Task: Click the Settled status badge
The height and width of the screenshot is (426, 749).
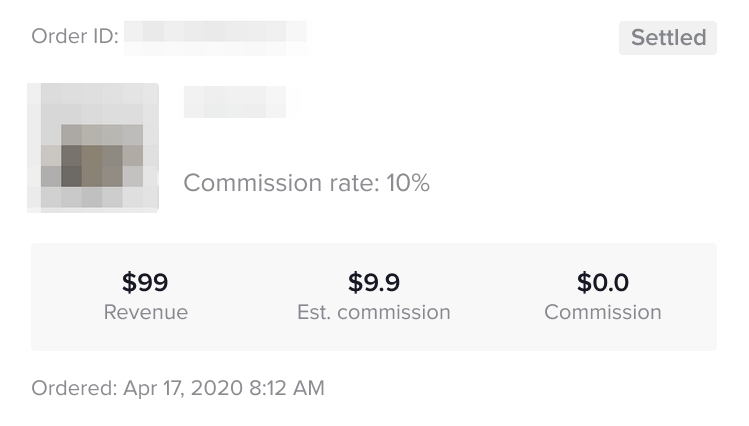Action: pyautogui.click(x=668, y=38)
